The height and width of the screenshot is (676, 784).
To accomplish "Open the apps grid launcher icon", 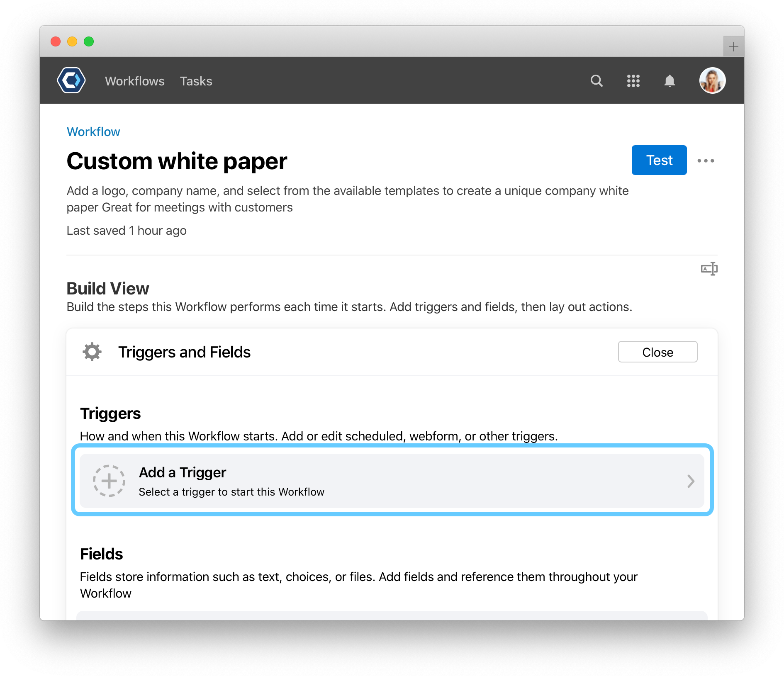I will point(633,80).
